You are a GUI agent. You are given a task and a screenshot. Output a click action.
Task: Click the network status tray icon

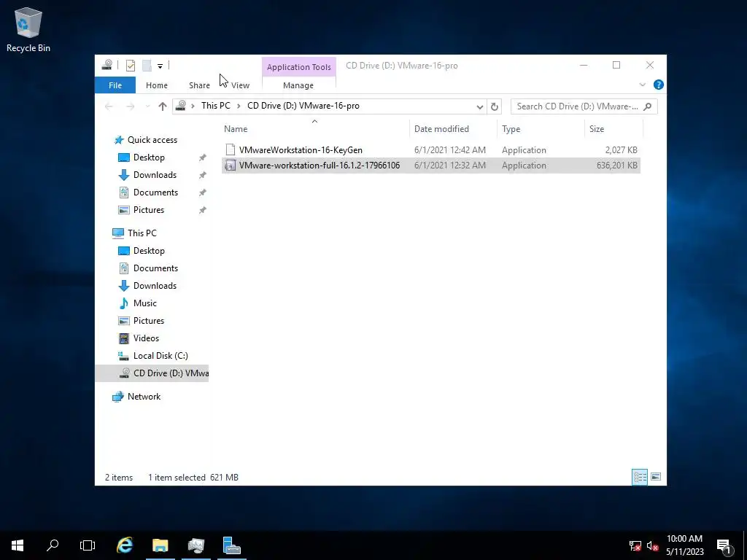[635, 545]
